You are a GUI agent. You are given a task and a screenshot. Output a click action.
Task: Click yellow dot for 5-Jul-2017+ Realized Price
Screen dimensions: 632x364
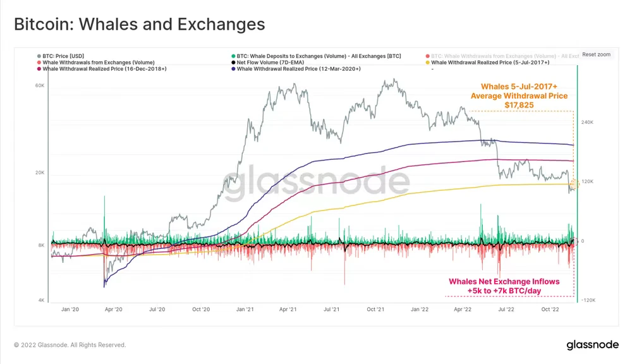428,63
